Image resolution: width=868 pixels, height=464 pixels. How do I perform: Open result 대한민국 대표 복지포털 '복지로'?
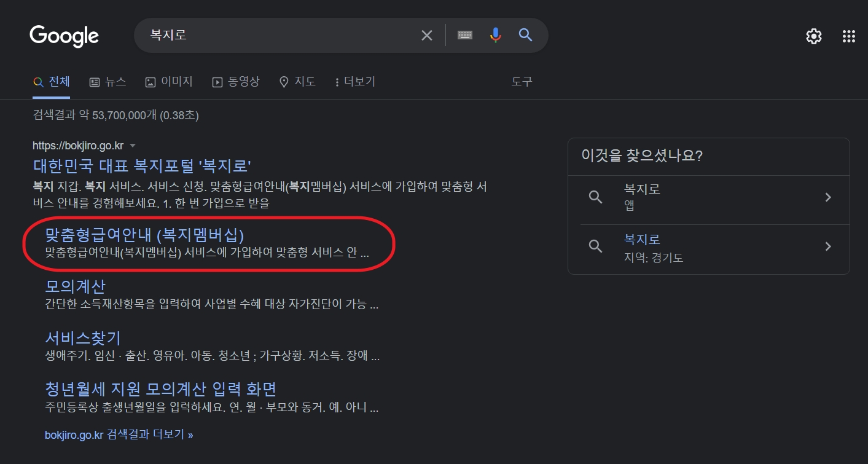point(142,166)
